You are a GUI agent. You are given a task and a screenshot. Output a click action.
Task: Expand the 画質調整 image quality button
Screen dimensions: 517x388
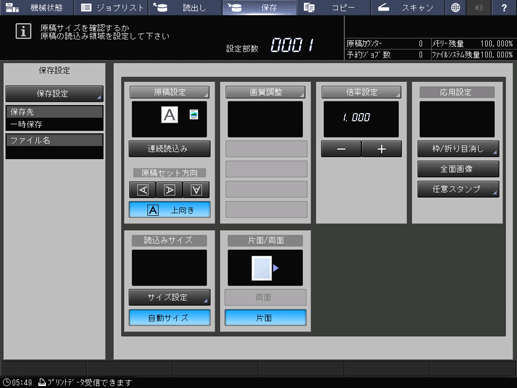click(265, 92)
